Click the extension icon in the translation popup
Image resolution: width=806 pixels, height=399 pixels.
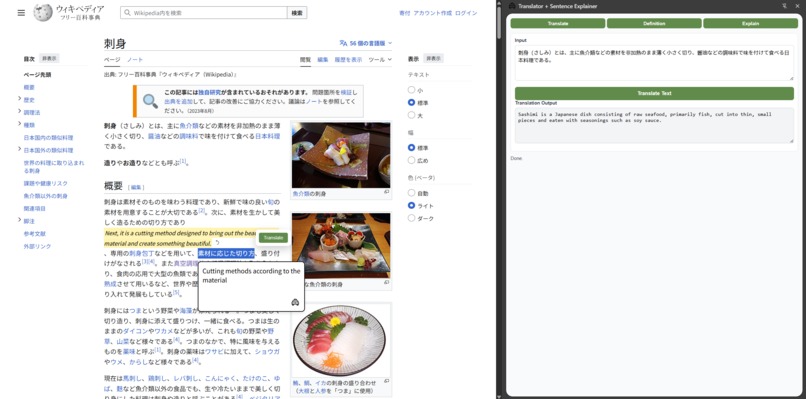[295, 302]
